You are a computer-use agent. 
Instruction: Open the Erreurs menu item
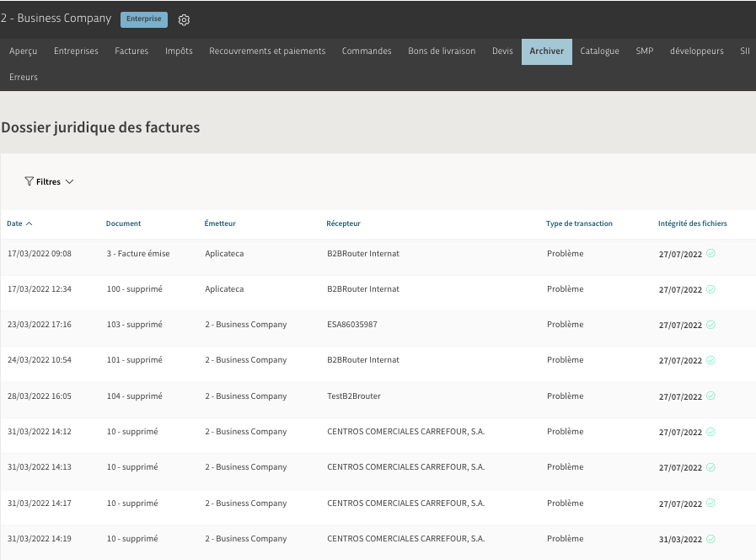[24, 77]
